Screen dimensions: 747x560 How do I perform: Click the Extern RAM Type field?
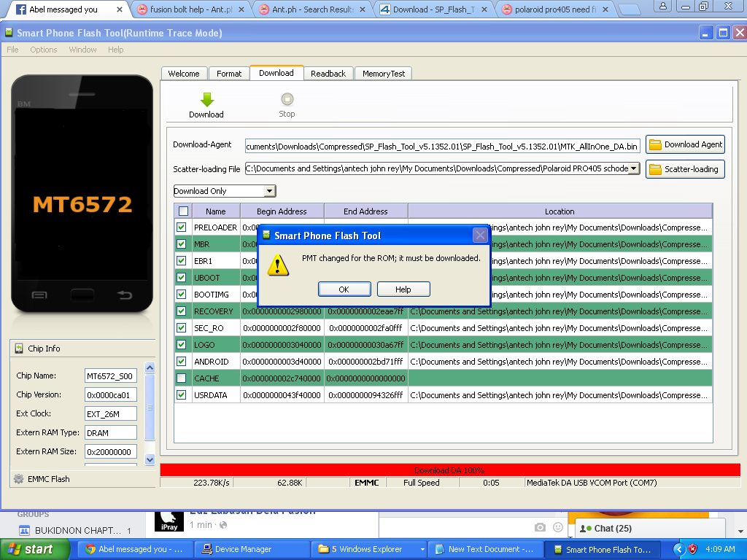pyautogui.click(x=111, y=433)
